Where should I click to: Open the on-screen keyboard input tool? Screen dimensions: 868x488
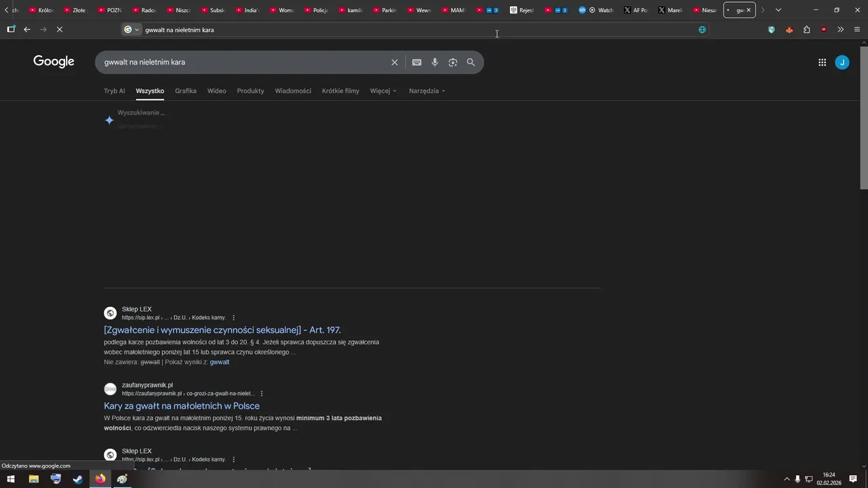click(x=417, y=62)
